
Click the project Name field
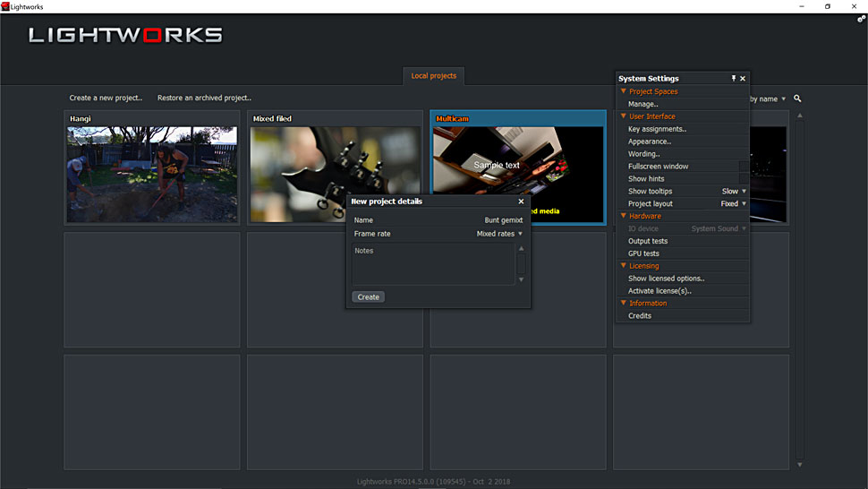(438, 220)
